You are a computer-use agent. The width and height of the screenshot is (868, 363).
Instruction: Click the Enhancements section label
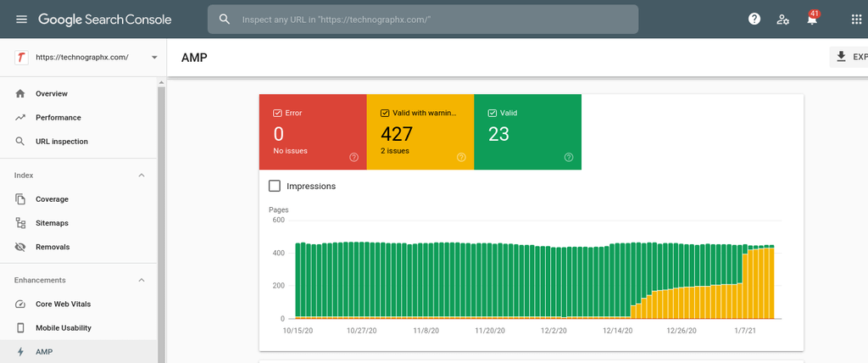pyautogui.click(x=40, y=280)
